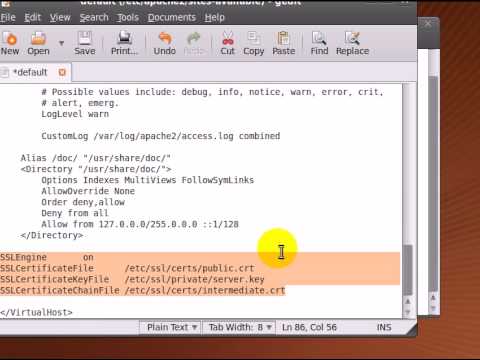
Task: Open the Help menu
Action: pyautogui.click(x=214, y=17)
